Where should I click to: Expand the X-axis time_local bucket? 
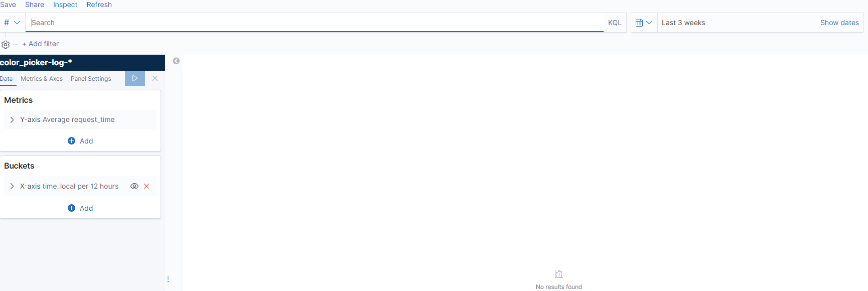point(12,186)
